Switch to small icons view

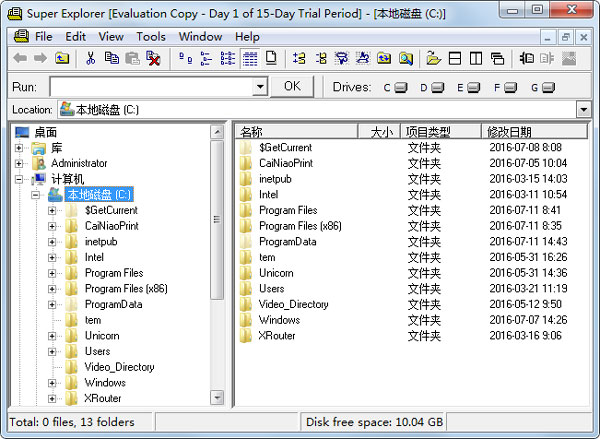(x=186, y=59)
